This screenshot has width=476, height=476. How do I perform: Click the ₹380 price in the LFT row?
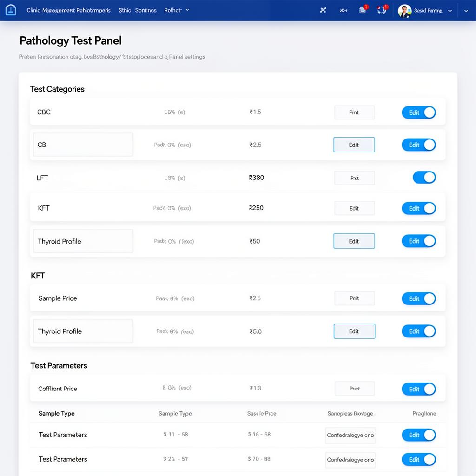(257, 178)
